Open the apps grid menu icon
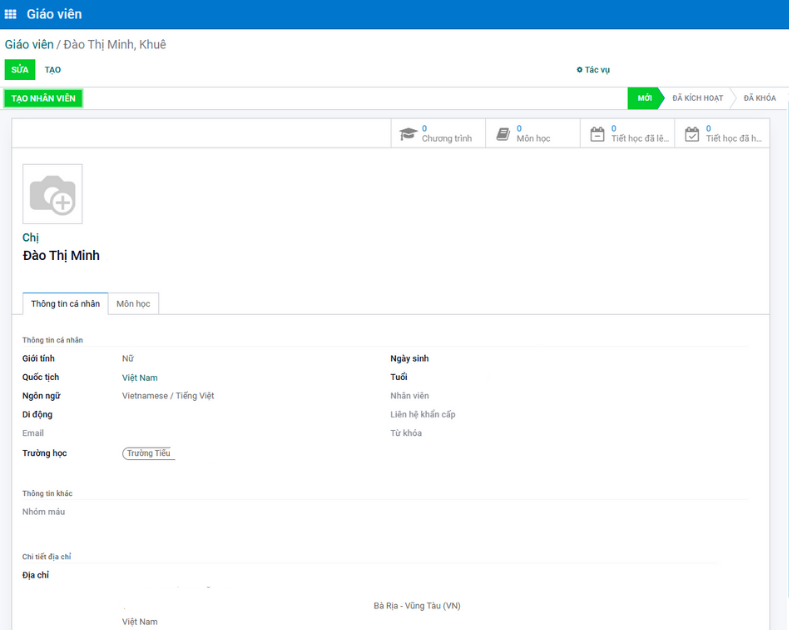Image resolution: width=789 pixels, height=630 pixels. pyautogui.click(x=11, y=14)
